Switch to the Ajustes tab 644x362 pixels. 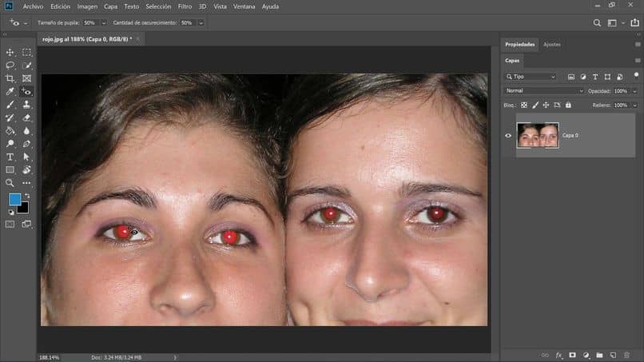[552, 45]
